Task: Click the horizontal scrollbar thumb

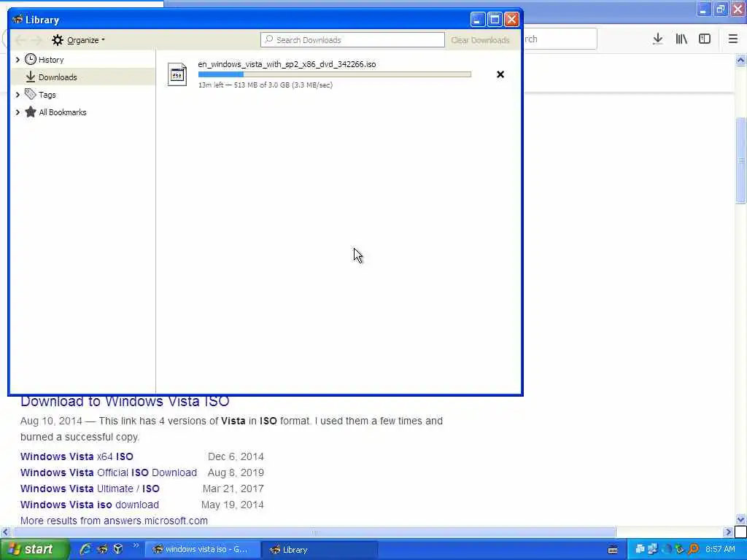Action: (x=314, y=532)
